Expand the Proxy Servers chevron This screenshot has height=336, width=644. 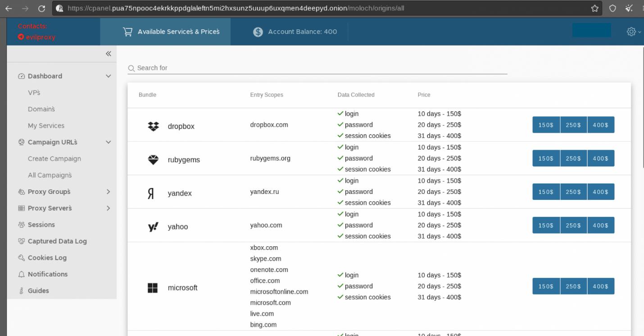tap(108, 208)
